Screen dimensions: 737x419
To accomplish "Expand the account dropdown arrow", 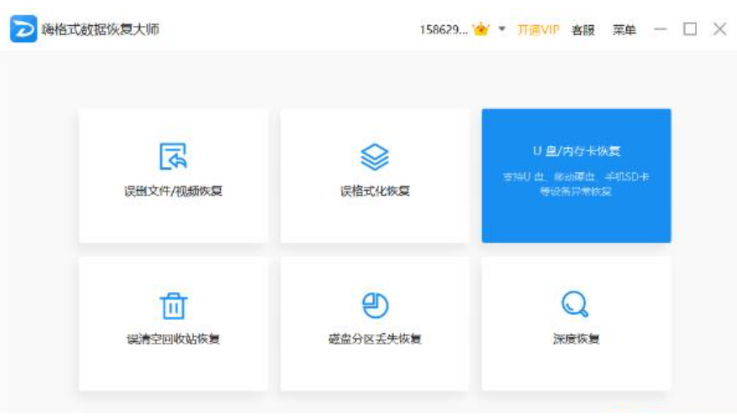I will coord(502,29).
